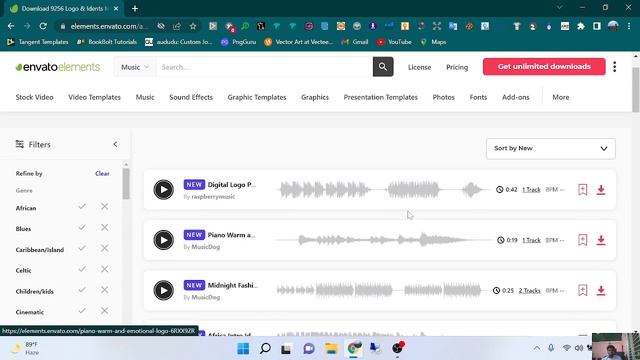This screenshot has height=360, width=640.
Task: Open Video Templates category
Action: 94,97
